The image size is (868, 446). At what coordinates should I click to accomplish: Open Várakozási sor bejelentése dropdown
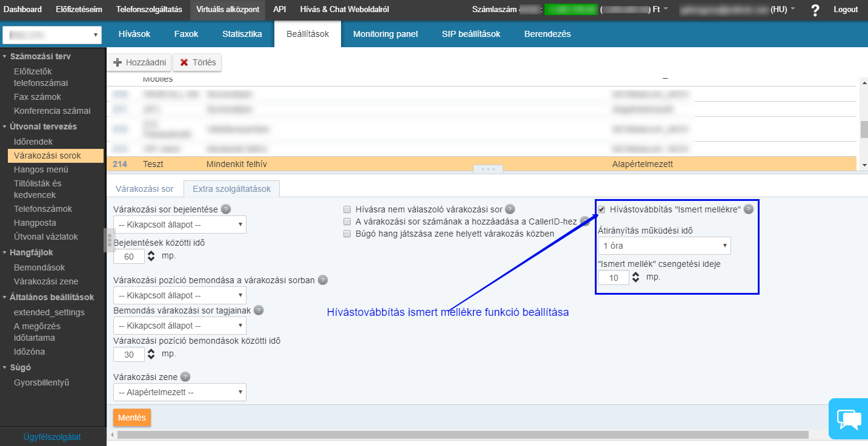coord(180,225)
